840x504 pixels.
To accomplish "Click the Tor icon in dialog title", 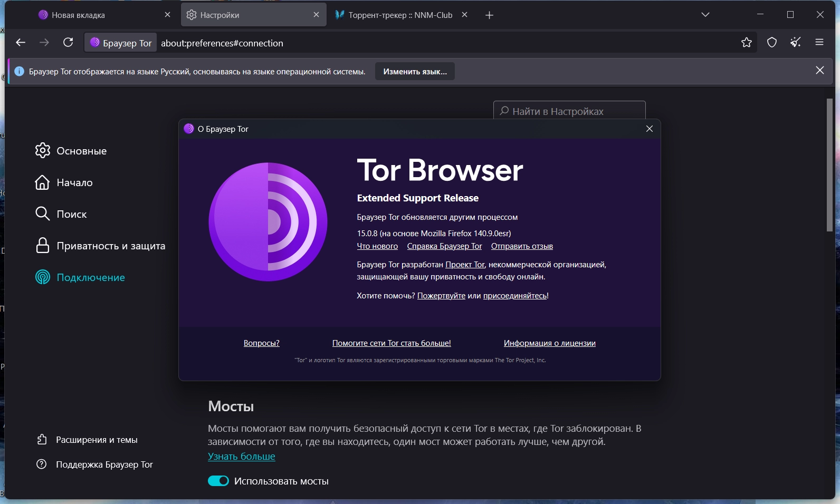I will [188, 129].
